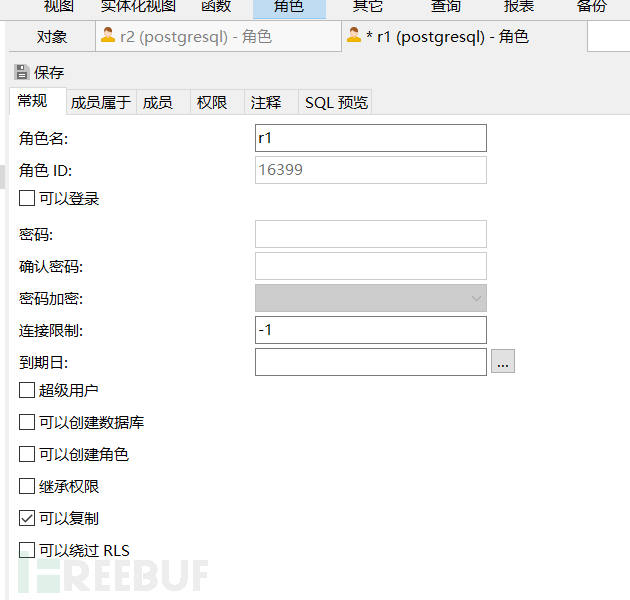Open the 视图 toolbar item

[x=59, y=6]
